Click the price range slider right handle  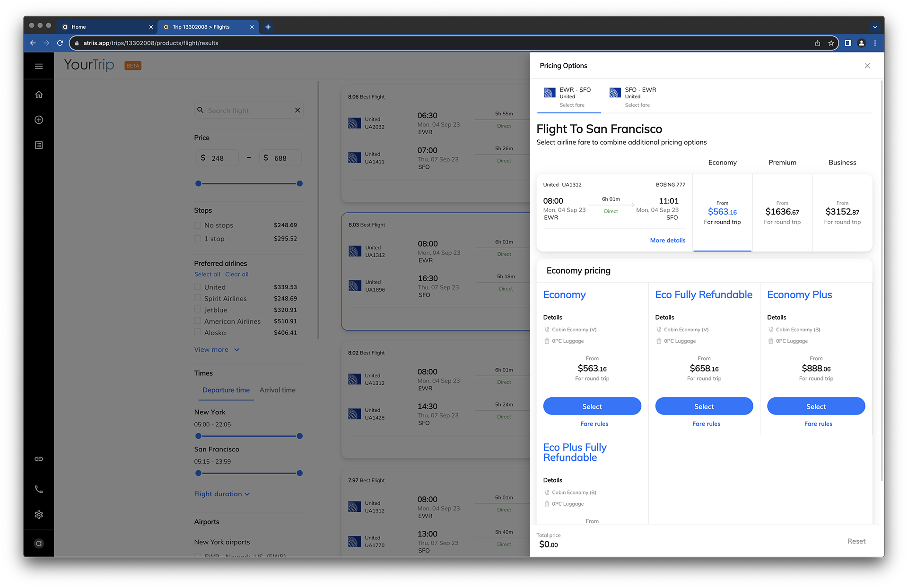[299, 183]
